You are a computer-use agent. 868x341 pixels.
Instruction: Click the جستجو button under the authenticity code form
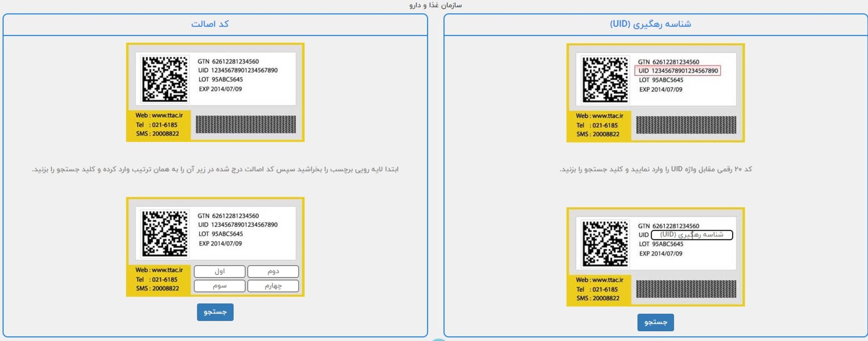click(215, 312)
